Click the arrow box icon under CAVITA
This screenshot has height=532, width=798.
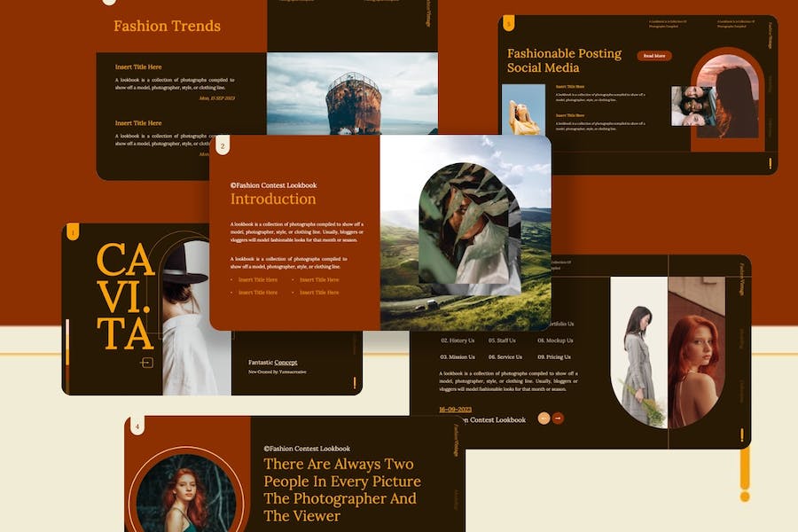click(146, 362)
